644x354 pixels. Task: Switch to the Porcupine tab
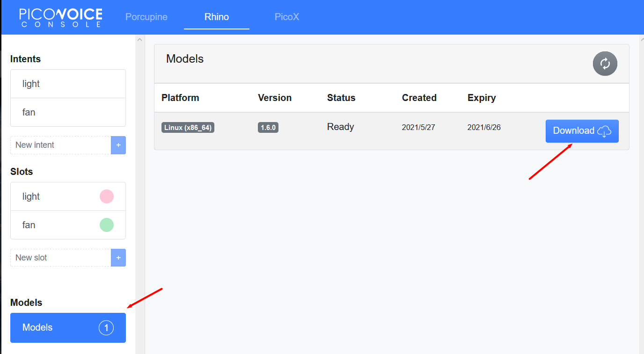coord(146,17)
